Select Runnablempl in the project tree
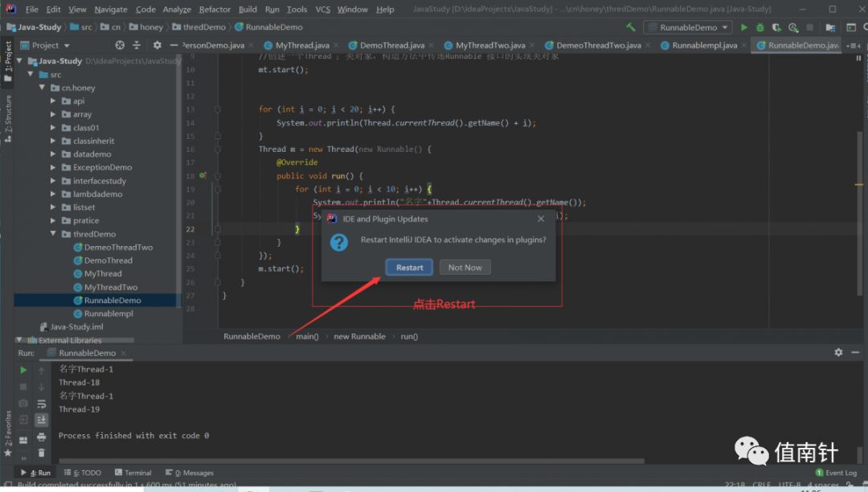 click(108, 314)
